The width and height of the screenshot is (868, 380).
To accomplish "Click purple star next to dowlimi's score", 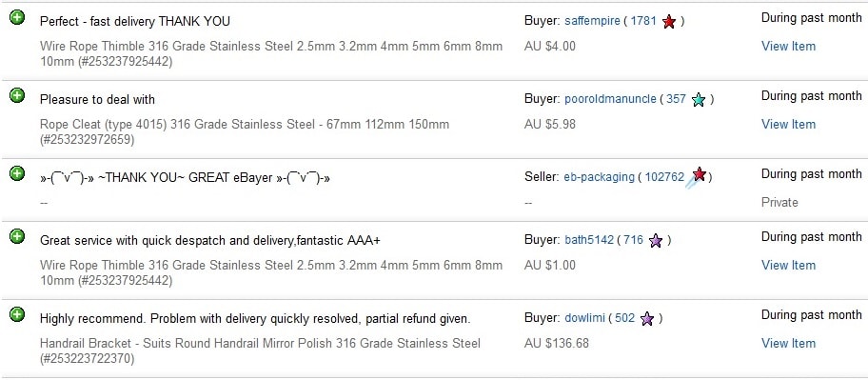I will [x=646, y=318].
